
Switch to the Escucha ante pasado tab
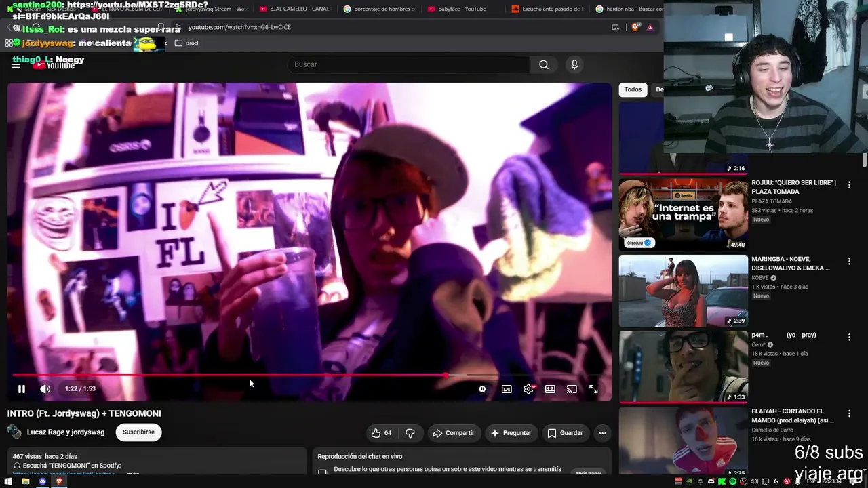548,9
